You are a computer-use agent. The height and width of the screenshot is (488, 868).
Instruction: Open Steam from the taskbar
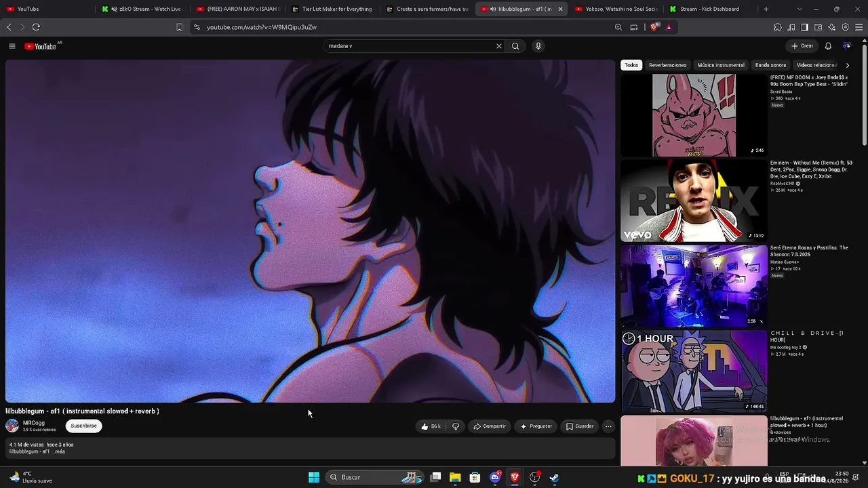pos(554,477)
